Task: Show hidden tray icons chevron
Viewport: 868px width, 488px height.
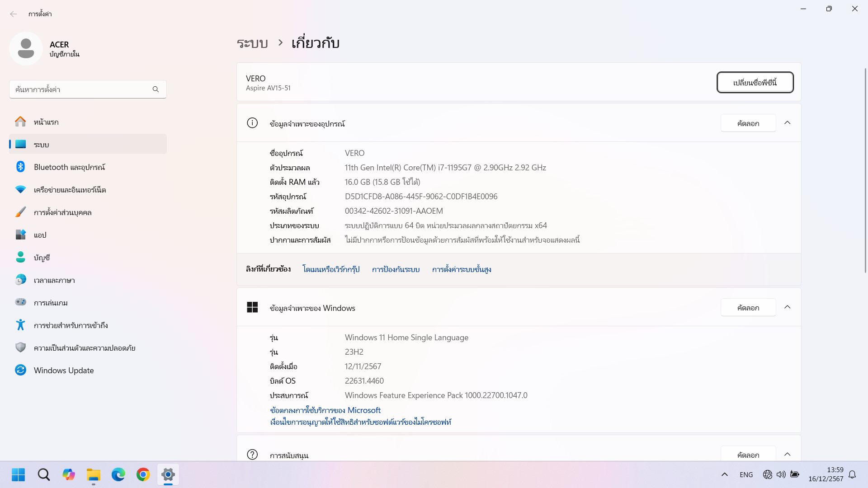Action: pos(724,474)
